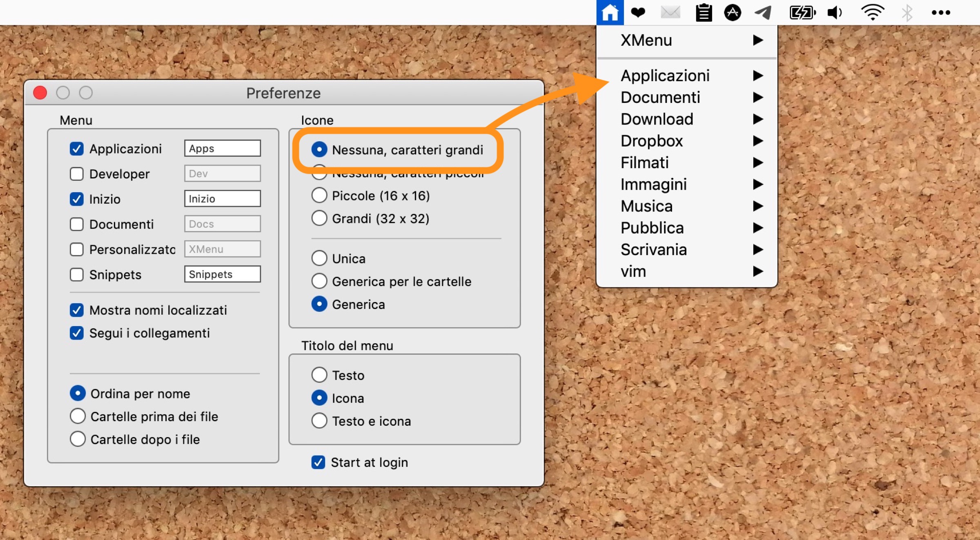Click the heart icon in menu bar
This screenshot has height=540, width=980.
coord(638,13)
